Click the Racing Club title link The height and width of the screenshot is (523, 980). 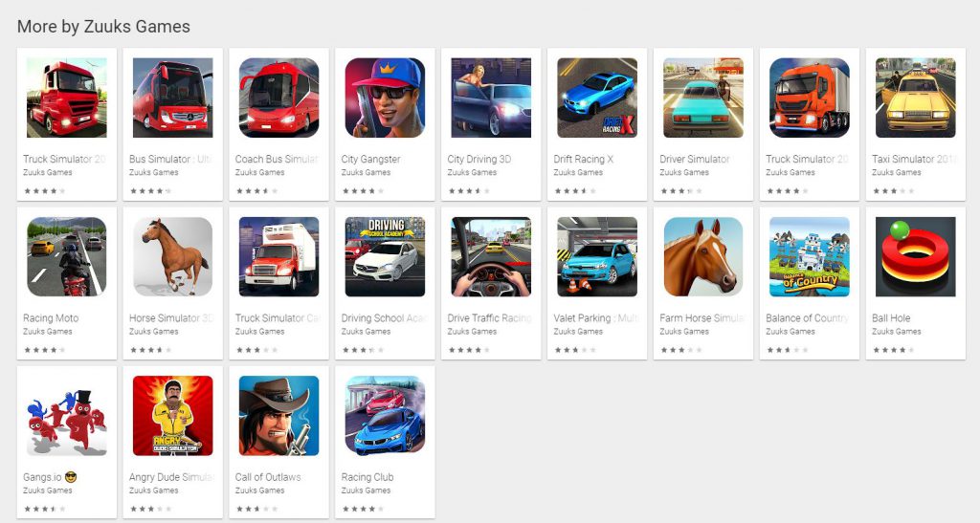click(367, 477)
